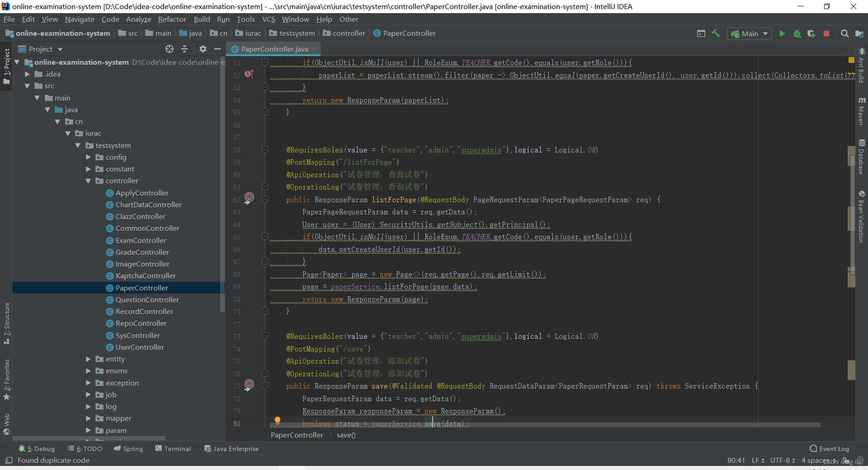
Task: Run the Main configuration
Action: coord(782,33)
